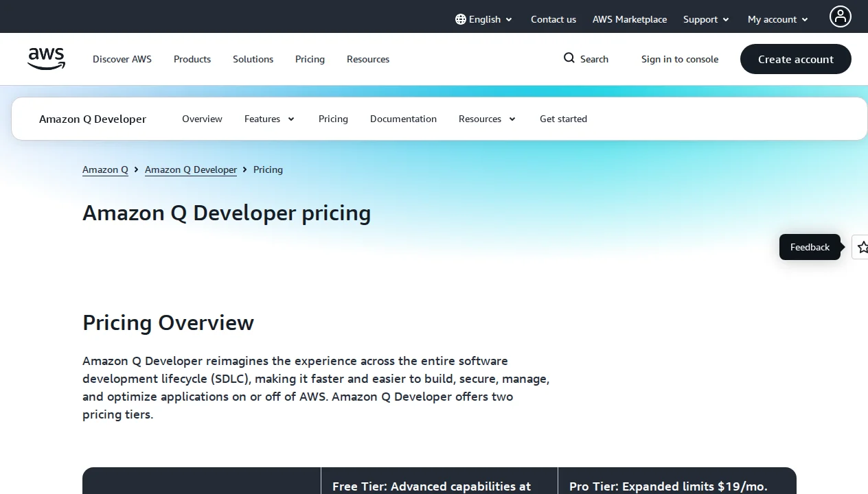Click the star favorite icon
The width and height of the screenshot is (868, 494).
click(x=862, y=247)
